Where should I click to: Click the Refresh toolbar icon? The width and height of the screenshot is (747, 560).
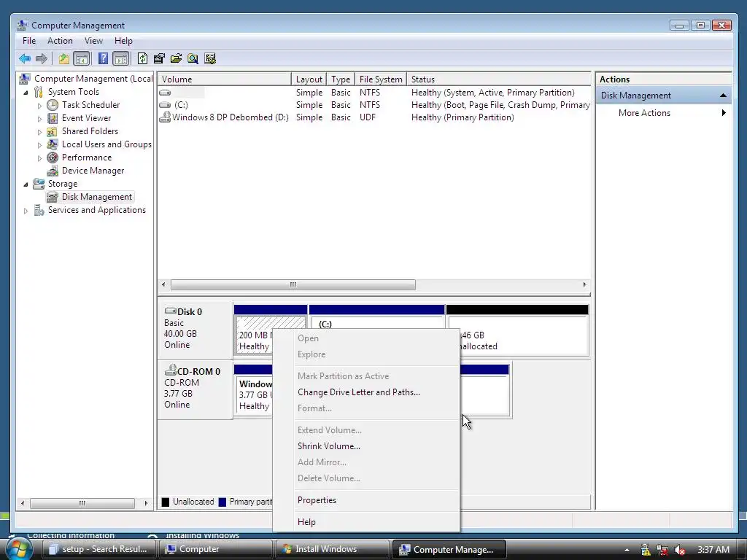tap(142, 58)
